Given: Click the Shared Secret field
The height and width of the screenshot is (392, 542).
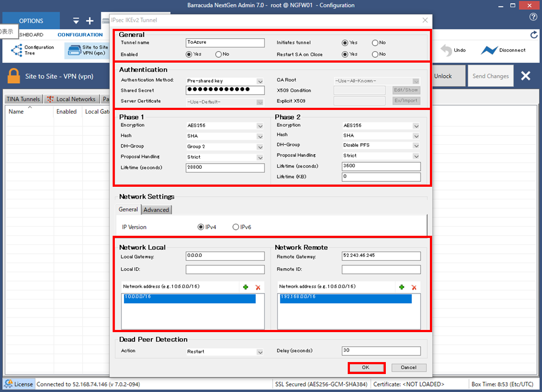Looking at the screenshot, I should click(225, 90).
